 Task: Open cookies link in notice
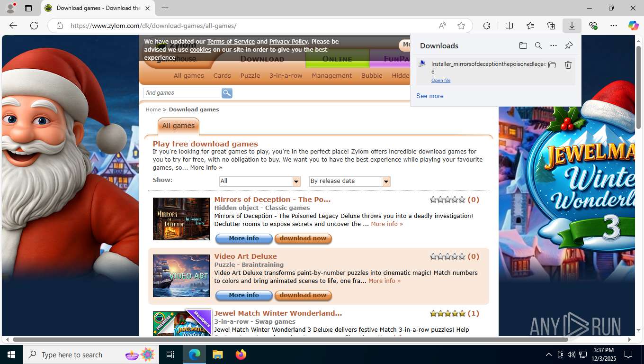point(200,50)
